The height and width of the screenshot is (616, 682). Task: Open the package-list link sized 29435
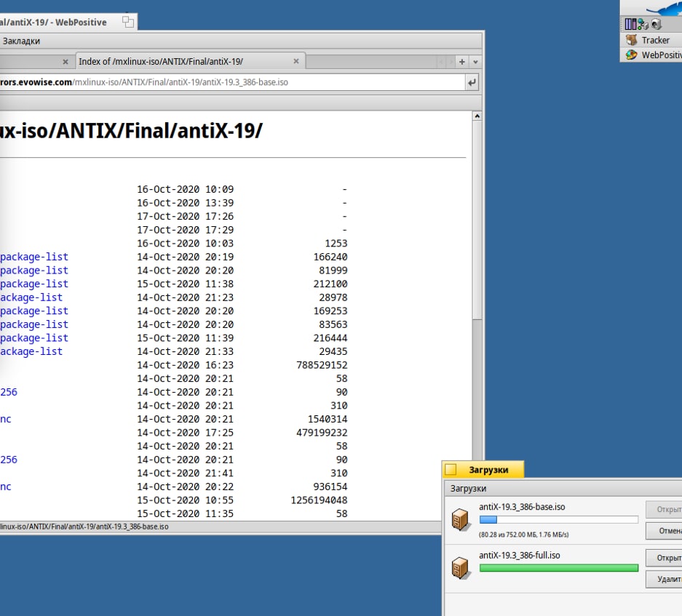click(31, 351)
